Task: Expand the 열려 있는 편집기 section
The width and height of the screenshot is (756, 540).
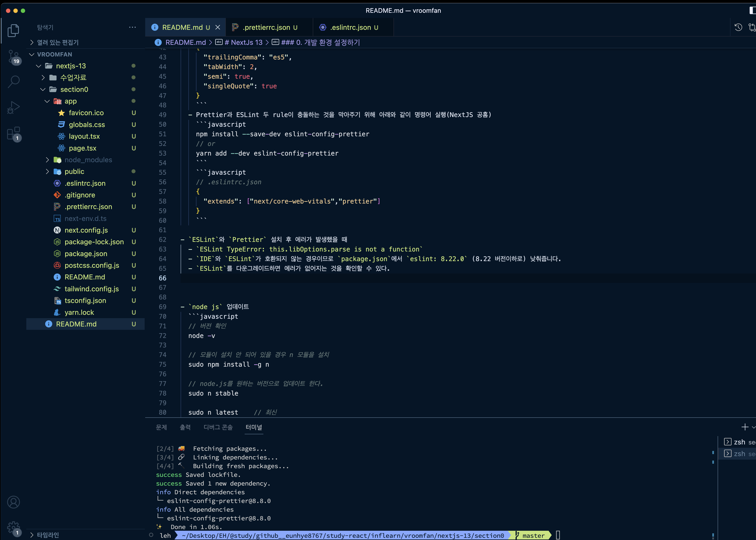Action: coord(57,42)
